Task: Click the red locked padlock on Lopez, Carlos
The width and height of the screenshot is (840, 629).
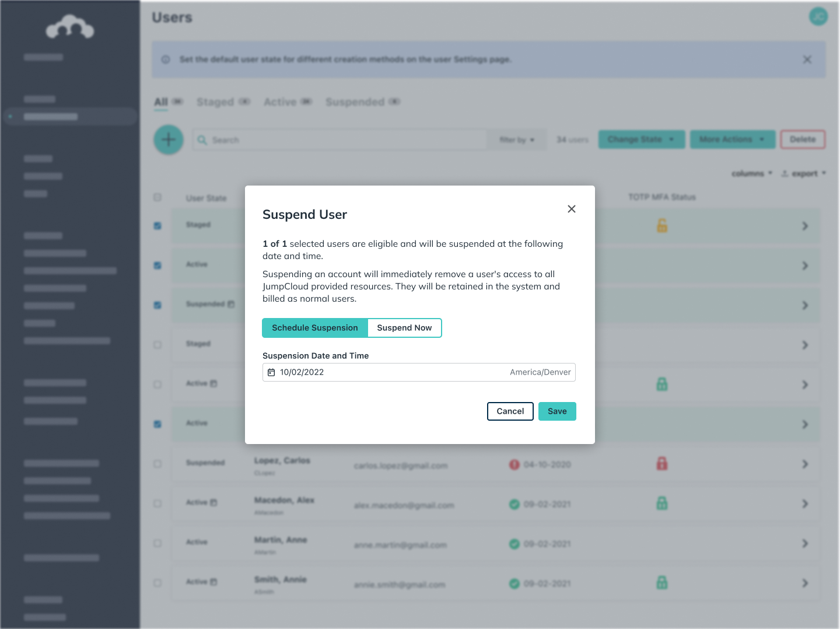Action: coord(662,464)
